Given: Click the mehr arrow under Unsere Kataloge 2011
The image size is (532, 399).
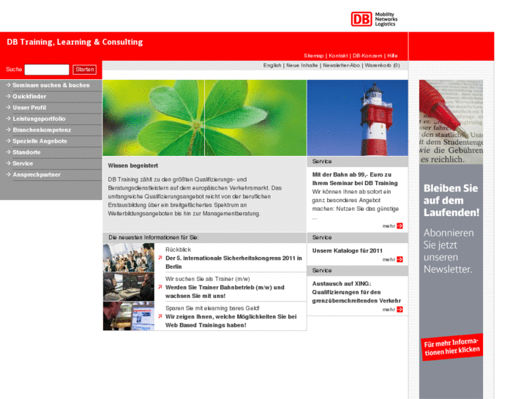Looking at the screenshot, I should click(x=400, y=259).
